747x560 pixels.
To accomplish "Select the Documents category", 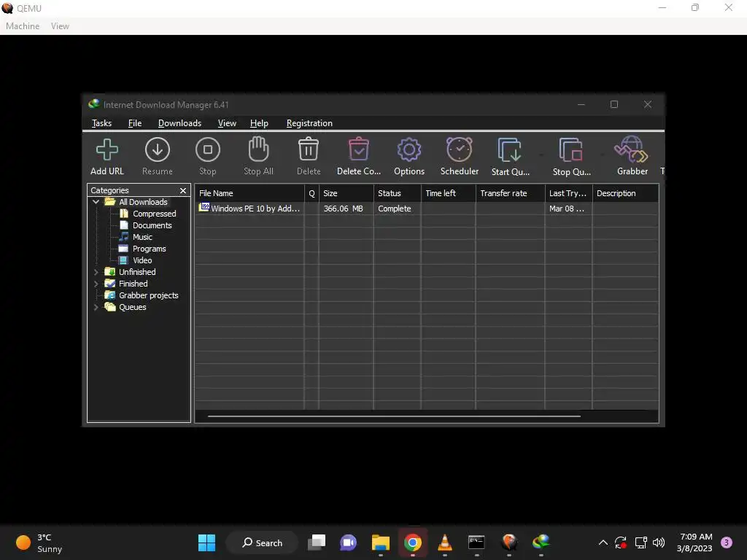I will [152, 225].
